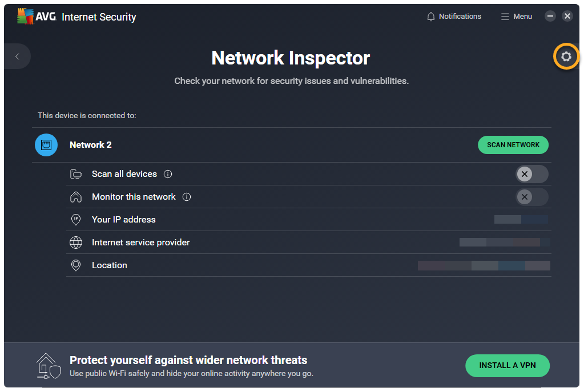Screen dimensions: 584x392
Task: Click the AVG logo icon
Action: (25, 17)
